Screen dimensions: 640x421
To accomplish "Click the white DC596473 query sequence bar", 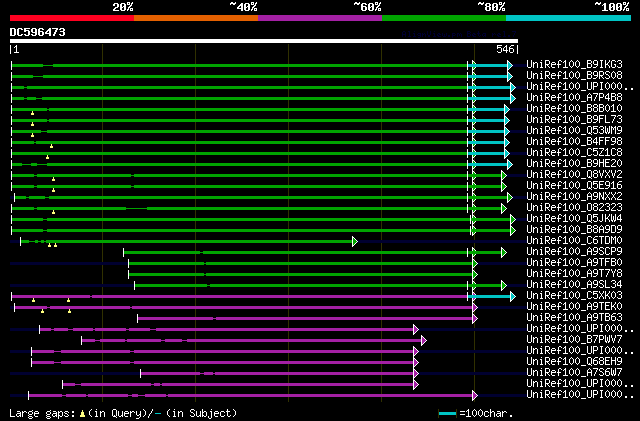I will tap(264, 41).
